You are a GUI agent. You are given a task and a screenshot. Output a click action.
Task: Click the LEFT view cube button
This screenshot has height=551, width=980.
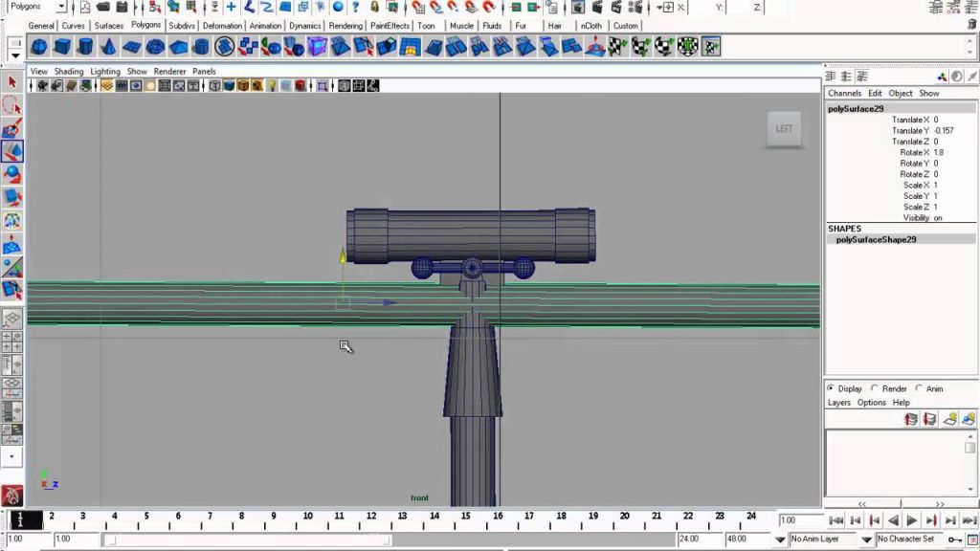click(x=784, y=129)
